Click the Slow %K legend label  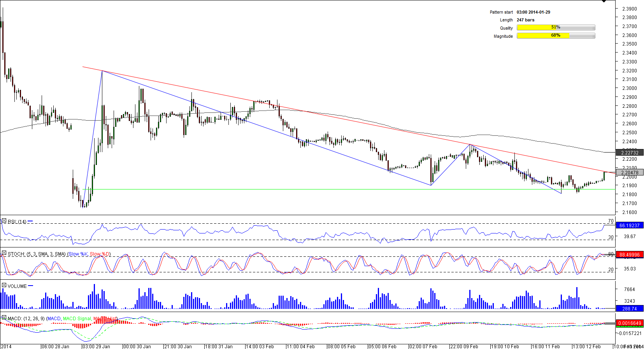point(78,254)
